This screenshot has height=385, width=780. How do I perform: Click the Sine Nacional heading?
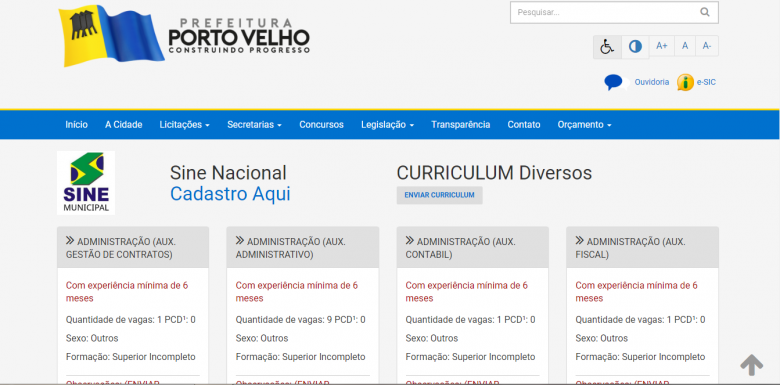(228, 173)
